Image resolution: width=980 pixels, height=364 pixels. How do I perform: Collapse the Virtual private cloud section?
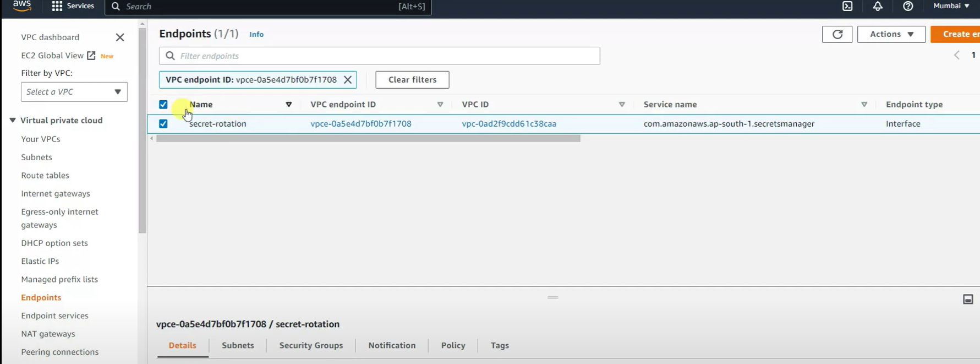tap(13, 121)
